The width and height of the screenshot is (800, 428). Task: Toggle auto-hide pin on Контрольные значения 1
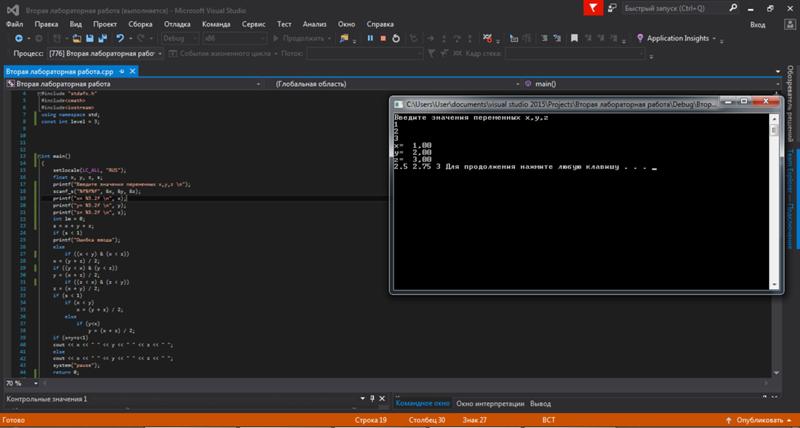click(x=372, y=398)
